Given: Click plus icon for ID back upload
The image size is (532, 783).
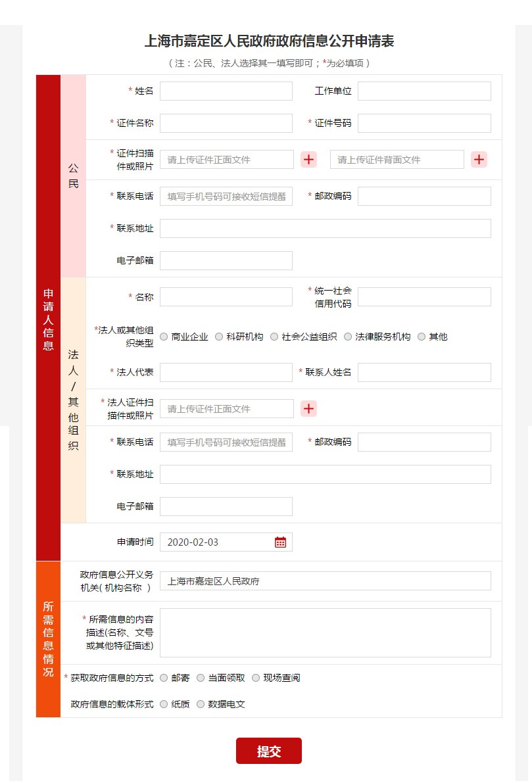Looking at the screenshot, I should [479, 160].
